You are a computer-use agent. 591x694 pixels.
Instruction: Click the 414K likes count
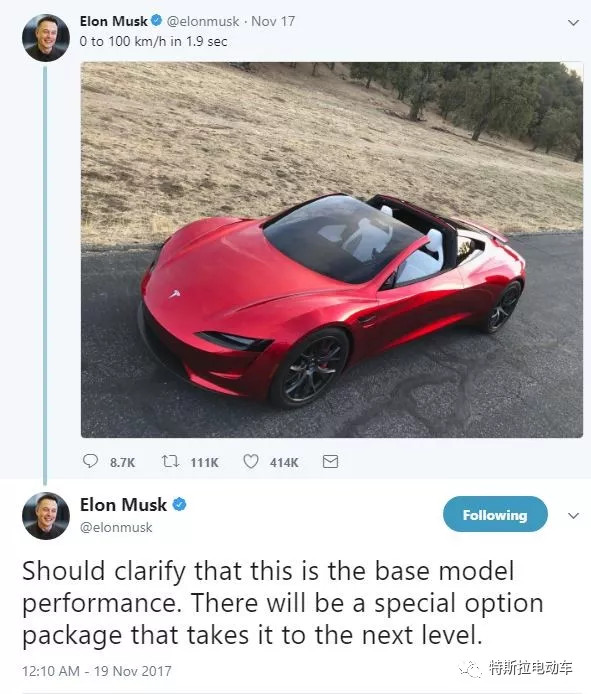[x=284, y=463]
